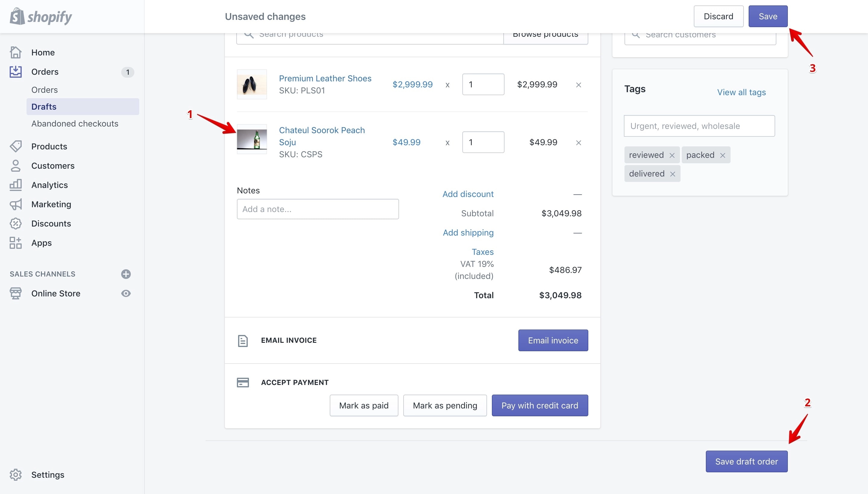Image resolution: width=868 pixels, height=494 pixels.
Task: Go to Customers section
Action: coord(53,166)
